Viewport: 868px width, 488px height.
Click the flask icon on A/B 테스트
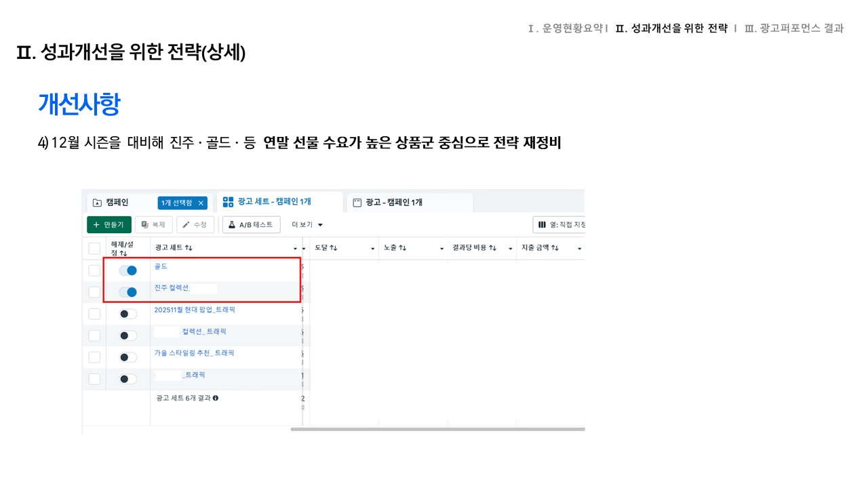point(231,224)
